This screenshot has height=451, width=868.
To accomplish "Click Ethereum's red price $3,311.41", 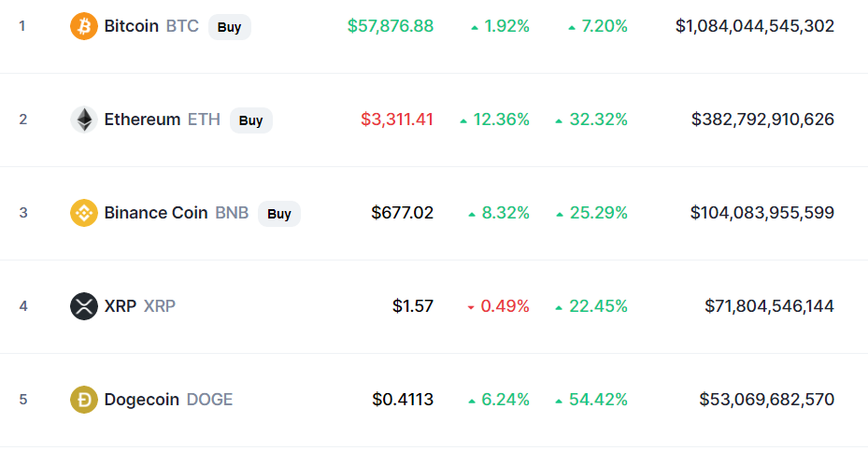I will pyautogui.click(x=397, y=120).
